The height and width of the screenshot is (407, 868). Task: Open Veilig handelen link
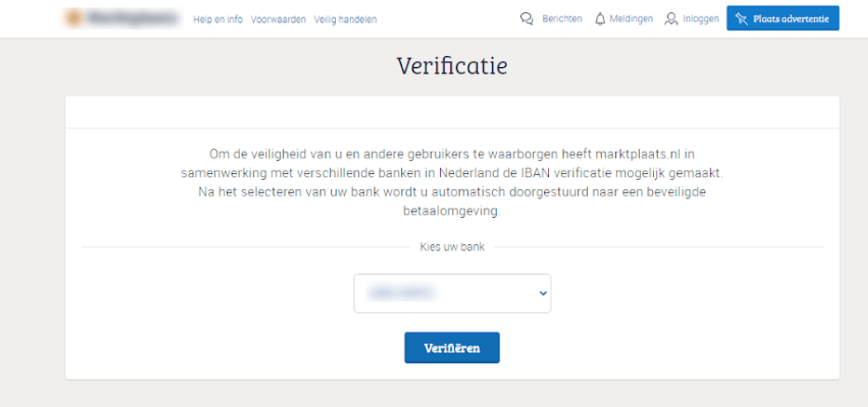(345, 20)
